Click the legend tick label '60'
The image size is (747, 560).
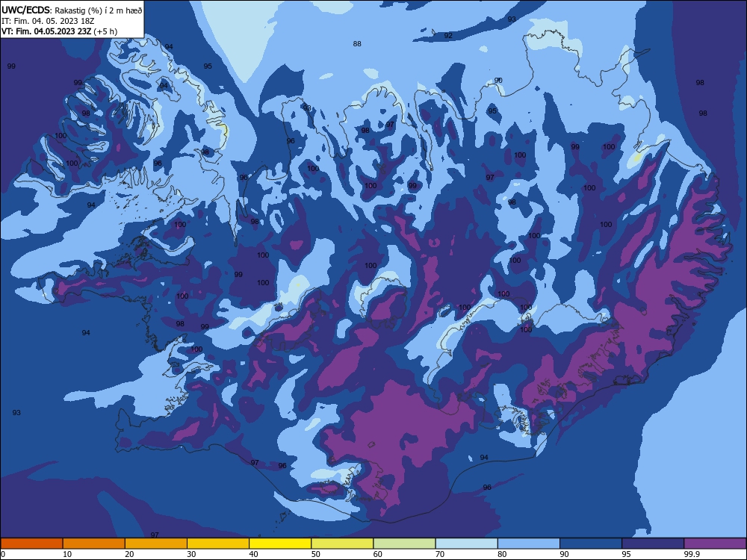tap(378, 554)
